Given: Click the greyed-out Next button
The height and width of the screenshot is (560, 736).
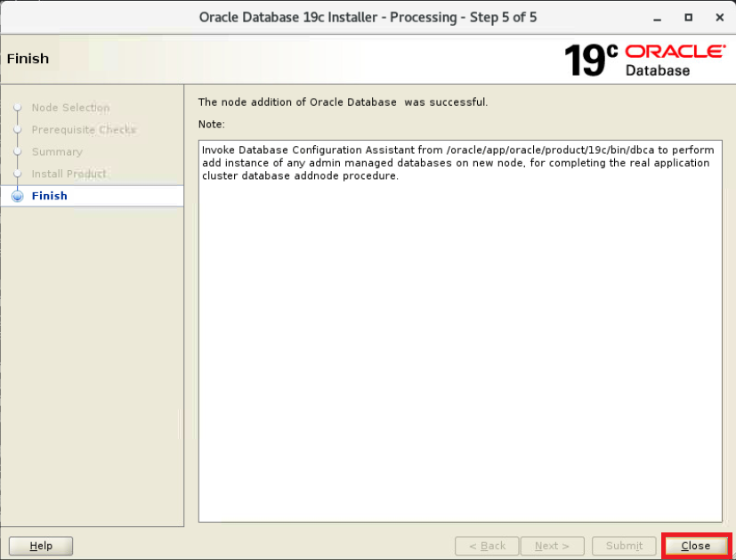Looking at the screenshot, I should 552,546.
